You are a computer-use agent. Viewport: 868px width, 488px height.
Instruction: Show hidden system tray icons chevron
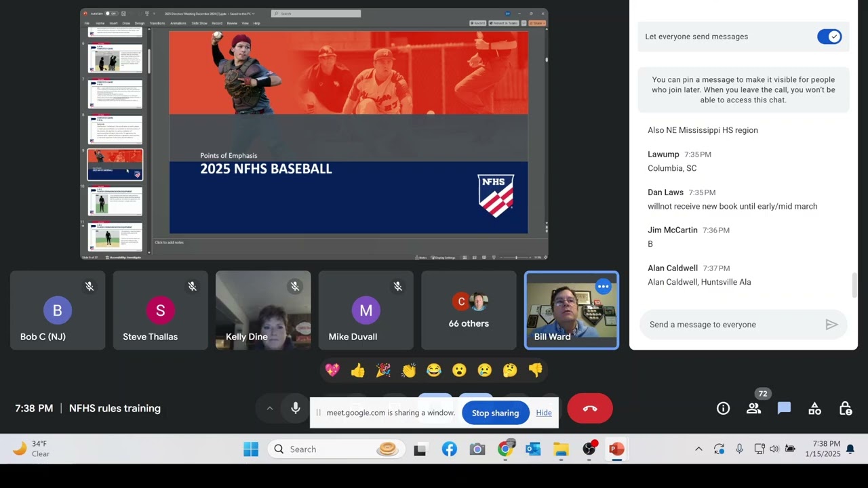tap(698, 449)
